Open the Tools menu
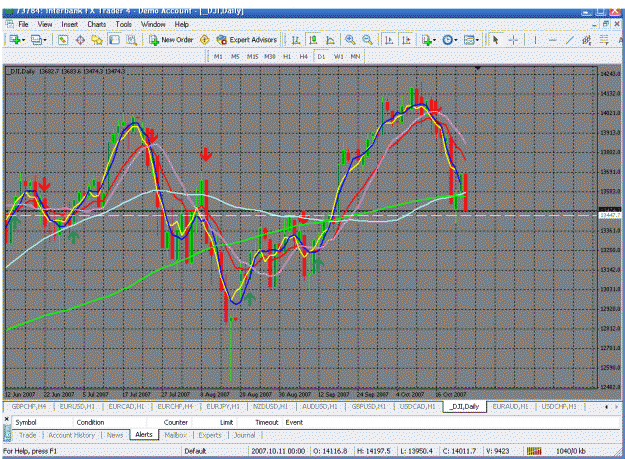 point(124,24)
